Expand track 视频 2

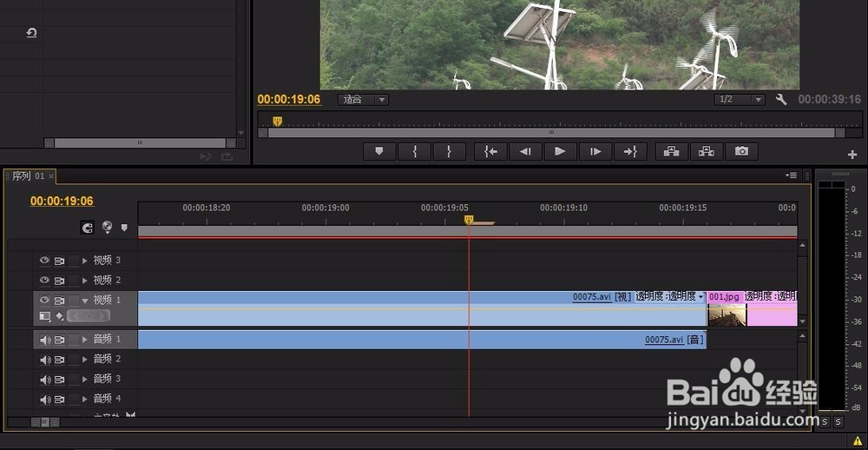click(85, 281)
